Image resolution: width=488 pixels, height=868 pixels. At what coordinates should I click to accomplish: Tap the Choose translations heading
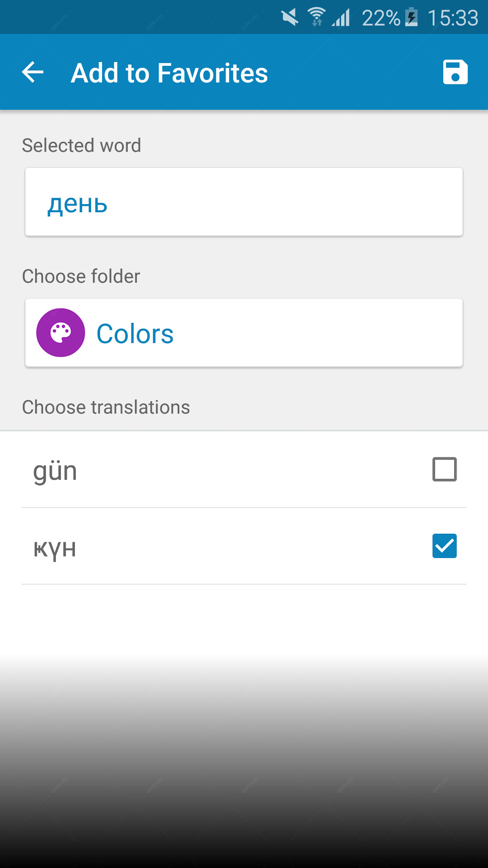point(106,407)
